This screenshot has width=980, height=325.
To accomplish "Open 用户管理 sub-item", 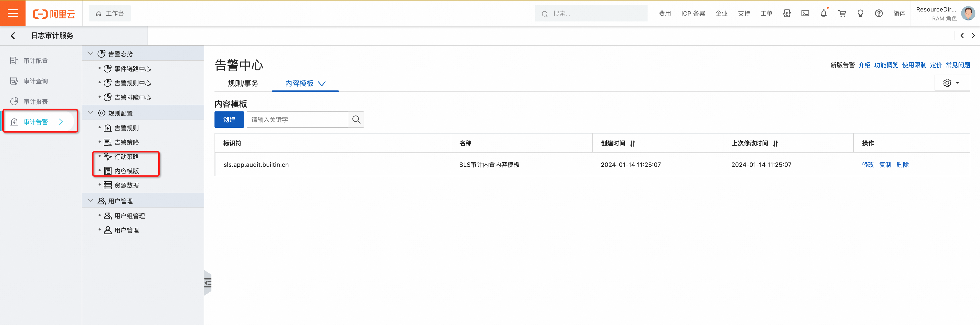I will [126, 230].
